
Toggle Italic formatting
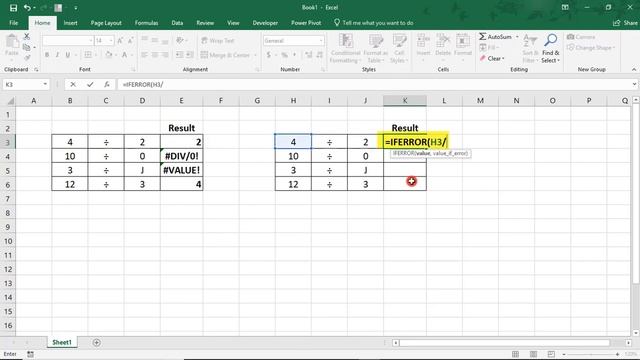(57, 55)
